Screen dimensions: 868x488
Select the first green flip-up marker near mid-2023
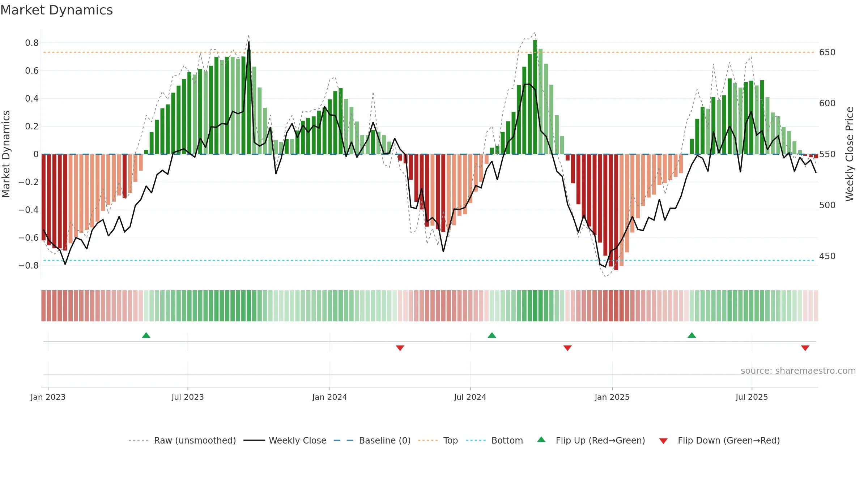click(146, 335)
